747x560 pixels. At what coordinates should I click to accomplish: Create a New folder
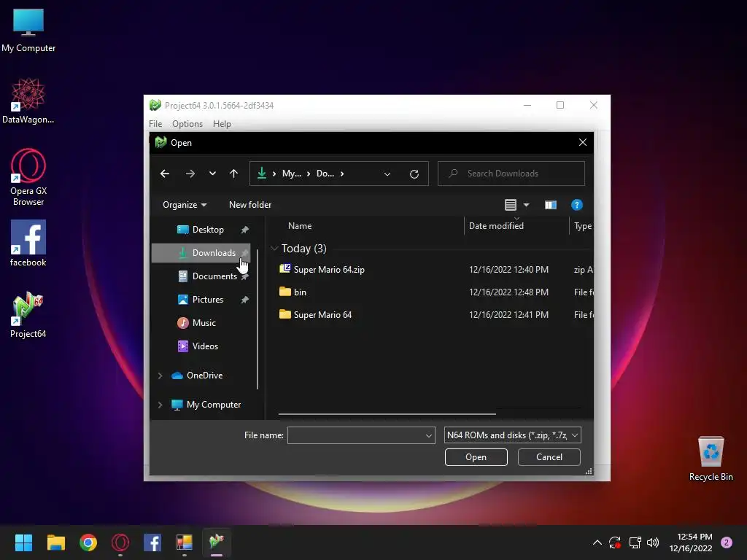[x=250, y=205]
